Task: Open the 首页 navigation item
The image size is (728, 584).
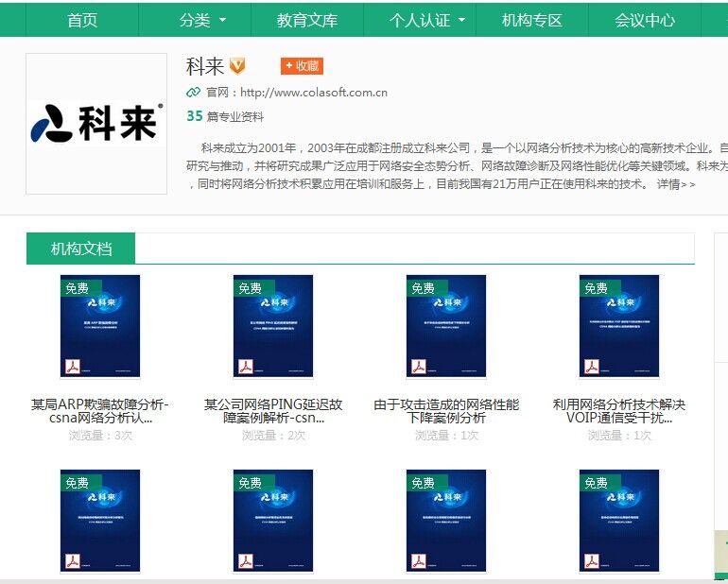Action: click(82, 21)
